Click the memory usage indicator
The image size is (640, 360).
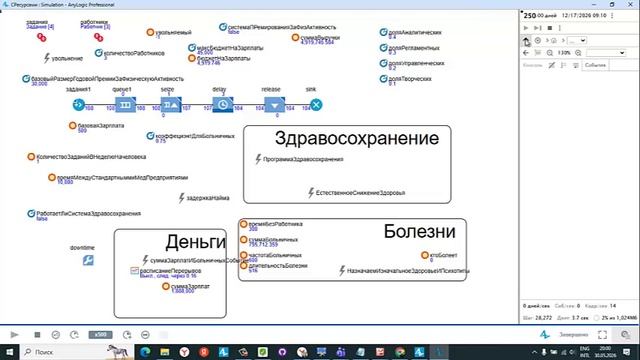tap(616, 318)
